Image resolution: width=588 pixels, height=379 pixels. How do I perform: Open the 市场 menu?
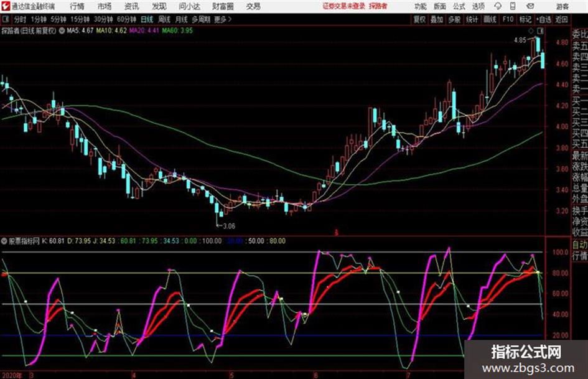pos(105,6)
